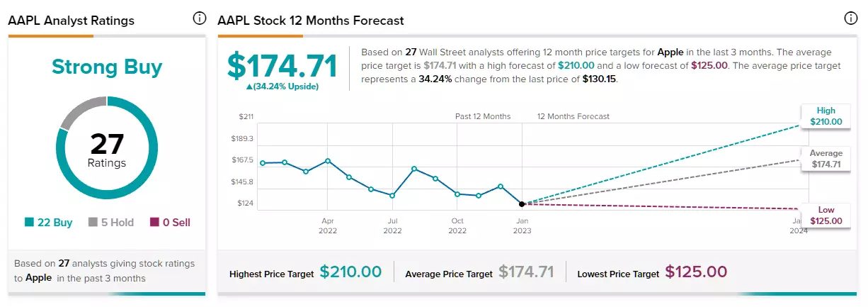Click the Apr 2022 chart data point
Viewport: 868px width, 307px height.
[328, 161]
